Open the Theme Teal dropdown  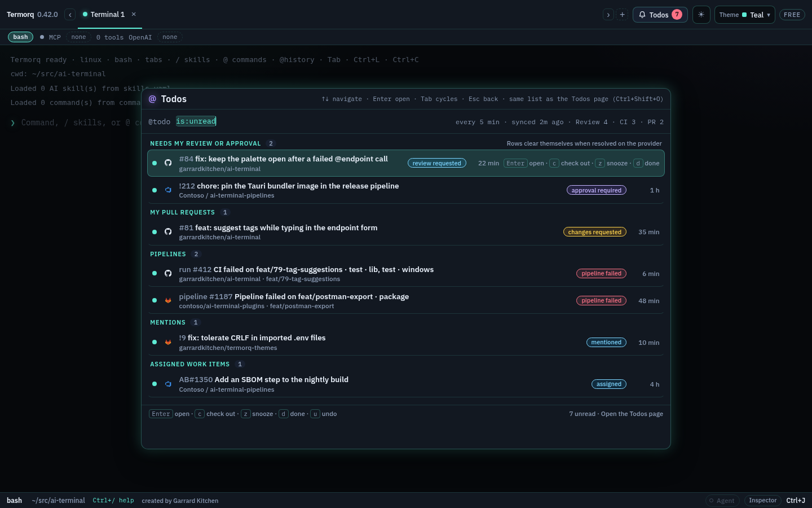click(745, 15)
